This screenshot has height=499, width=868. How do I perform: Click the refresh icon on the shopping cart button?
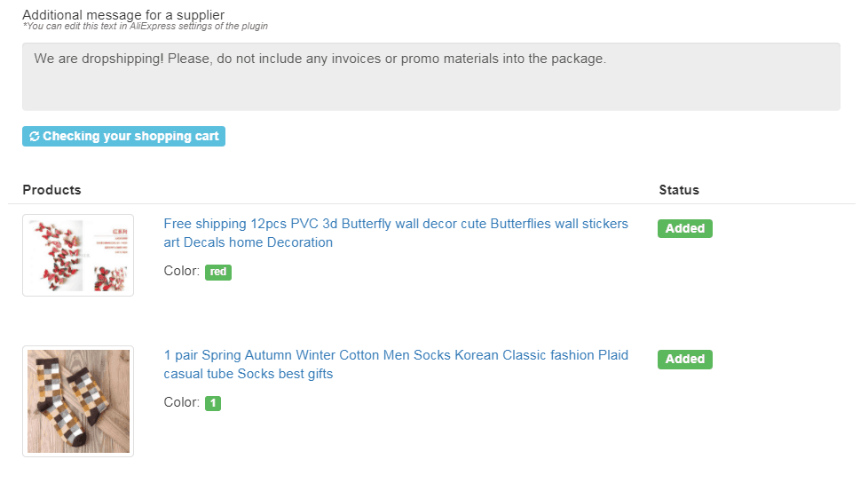[35, 136]
